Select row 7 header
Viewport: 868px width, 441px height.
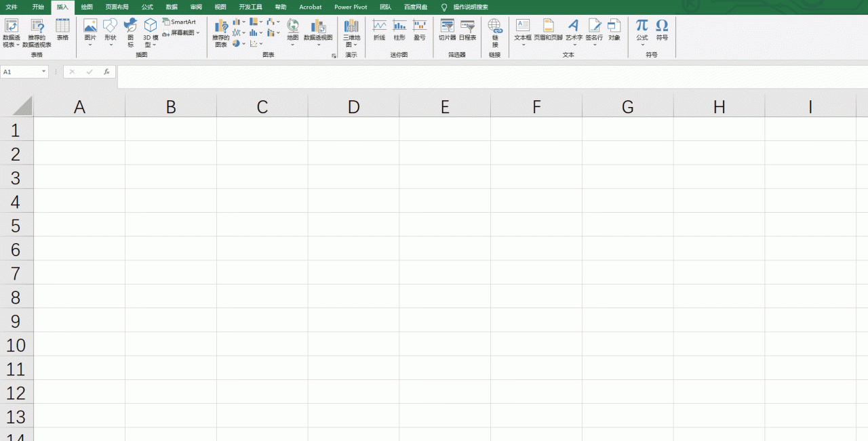coord(17,273)
